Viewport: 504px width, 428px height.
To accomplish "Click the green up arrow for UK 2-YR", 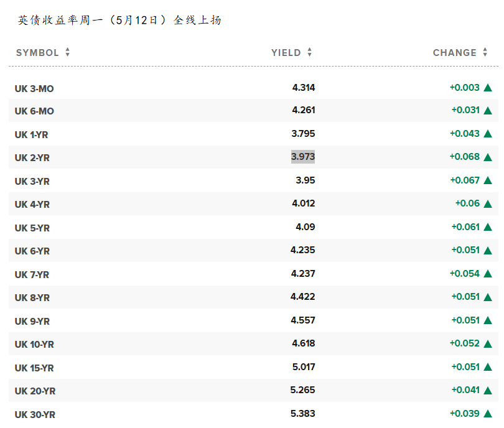I will point(488,157).
